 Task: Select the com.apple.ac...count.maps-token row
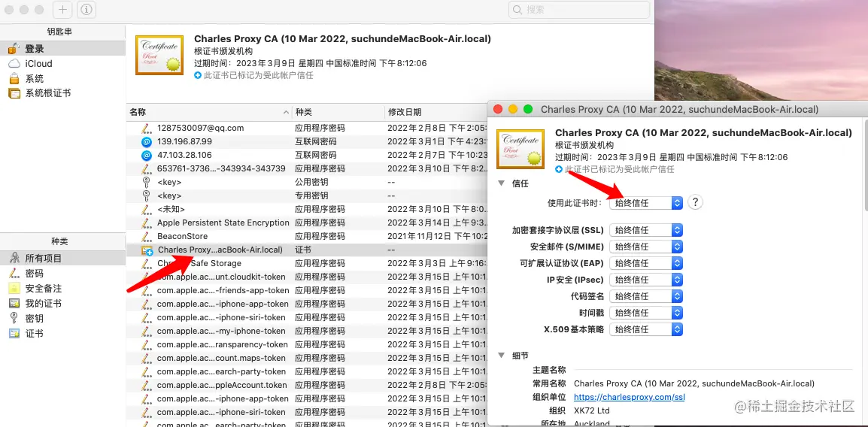[x=307, y=358]
